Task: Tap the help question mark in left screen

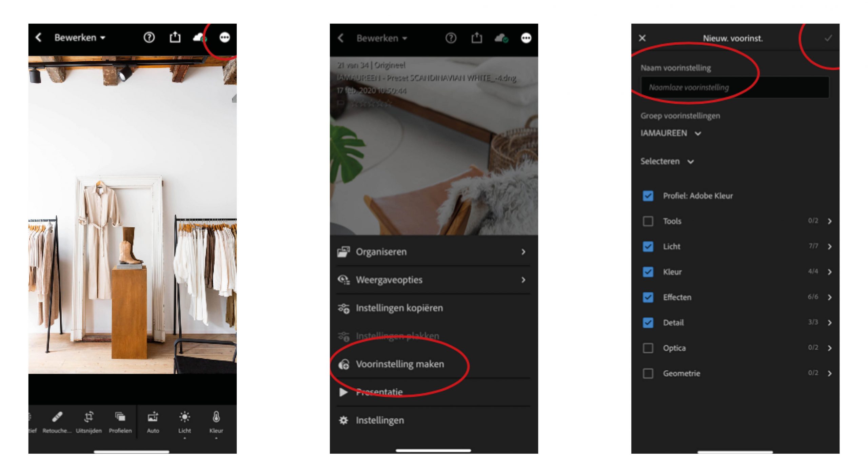Action: (149, 37)
